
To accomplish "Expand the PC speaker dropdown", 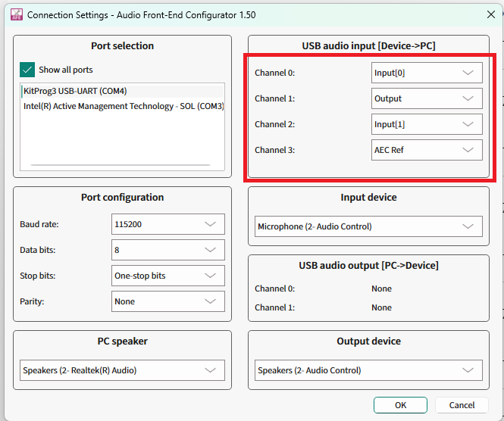I will click(122, 370).
